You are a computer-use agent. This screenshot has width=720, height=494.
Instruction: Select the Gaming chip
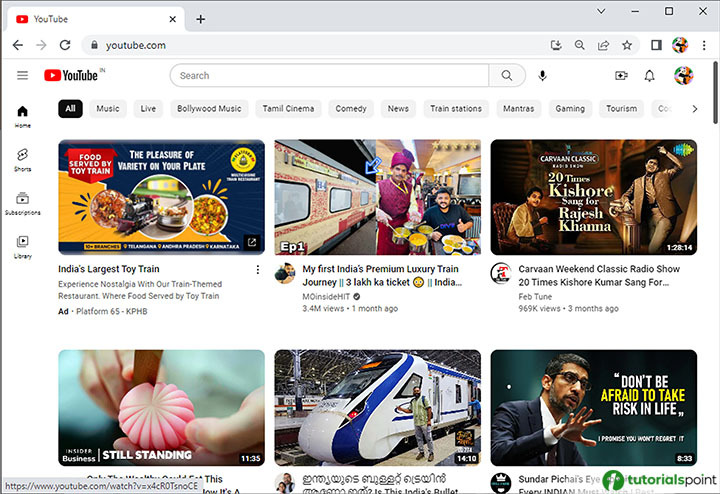pos(570,109)
